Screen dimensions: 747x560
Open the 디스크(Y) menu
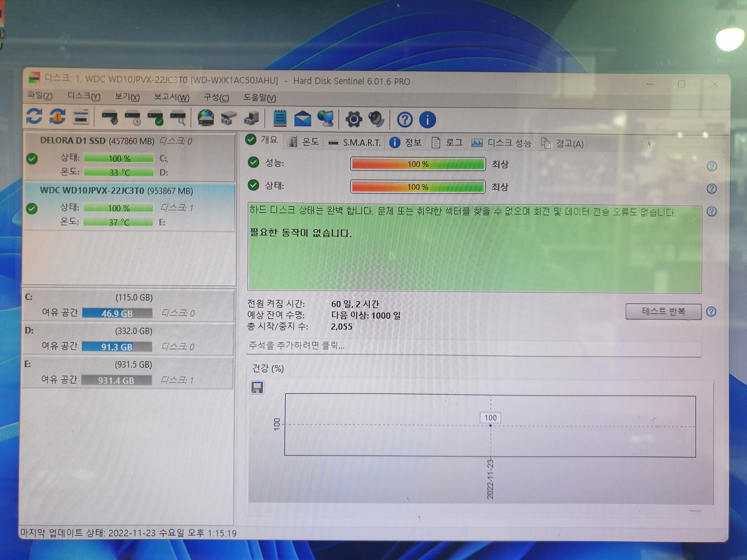(x=84, y=96)
